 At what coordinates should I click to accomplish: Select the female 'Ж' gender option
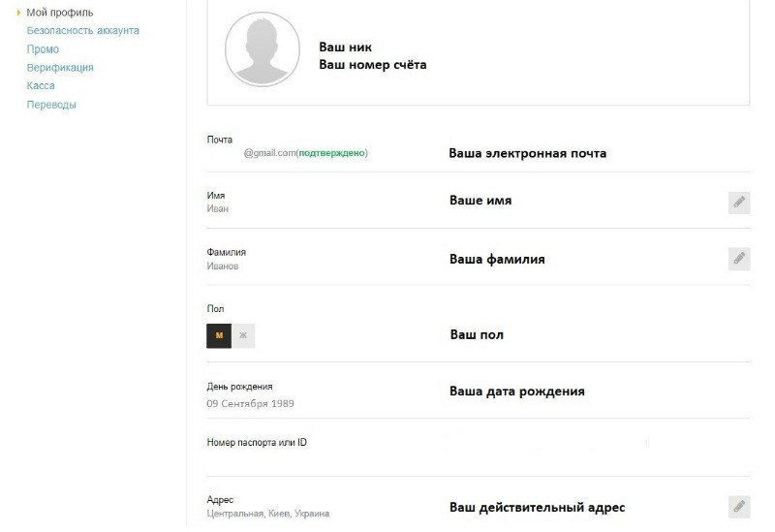(x=243, y=335)
